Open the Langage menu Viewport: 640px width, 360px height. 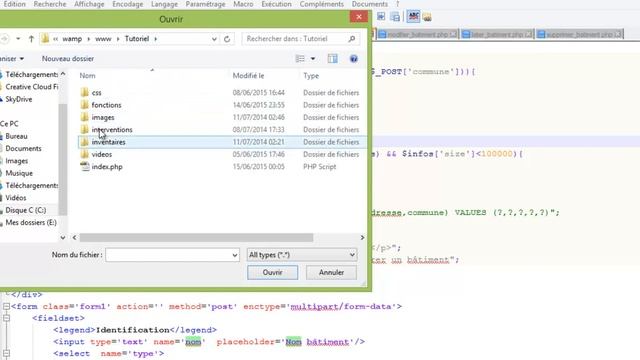click(x=164, y=4)
